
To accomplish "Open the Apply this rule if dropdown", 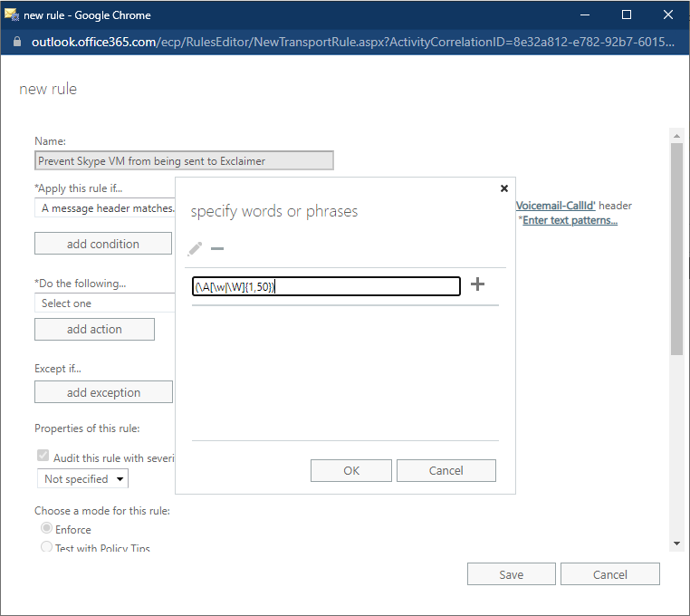I will [x=104, y=208].
